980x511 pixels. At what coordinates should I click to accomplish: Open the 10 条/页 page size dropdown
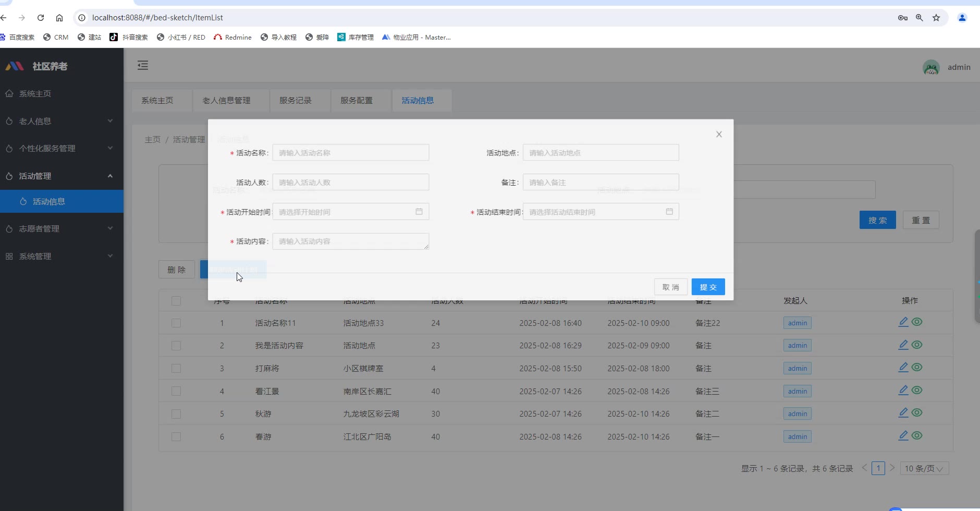click(924, 468)
